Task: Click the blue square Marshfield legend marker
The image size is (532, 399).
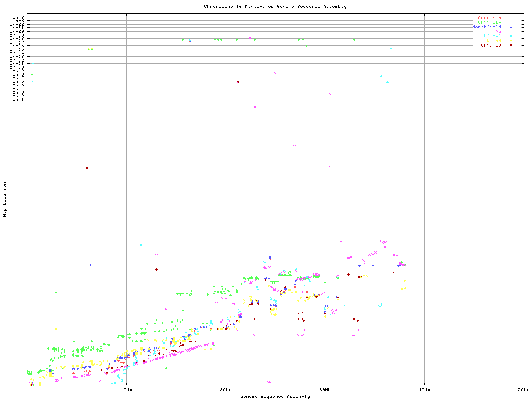Action: pos(511,27)
